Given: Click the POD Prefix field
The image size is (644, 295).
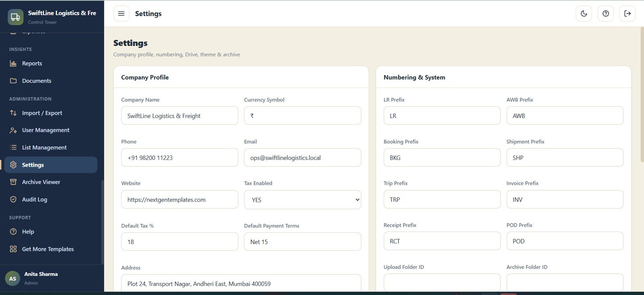Looking at the screenshot, I should (565, 241).
